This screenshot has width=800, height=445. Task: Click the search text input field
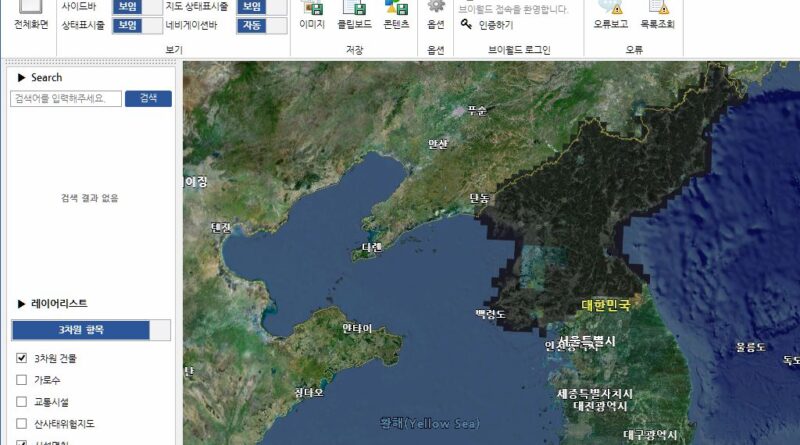point(66,98)
